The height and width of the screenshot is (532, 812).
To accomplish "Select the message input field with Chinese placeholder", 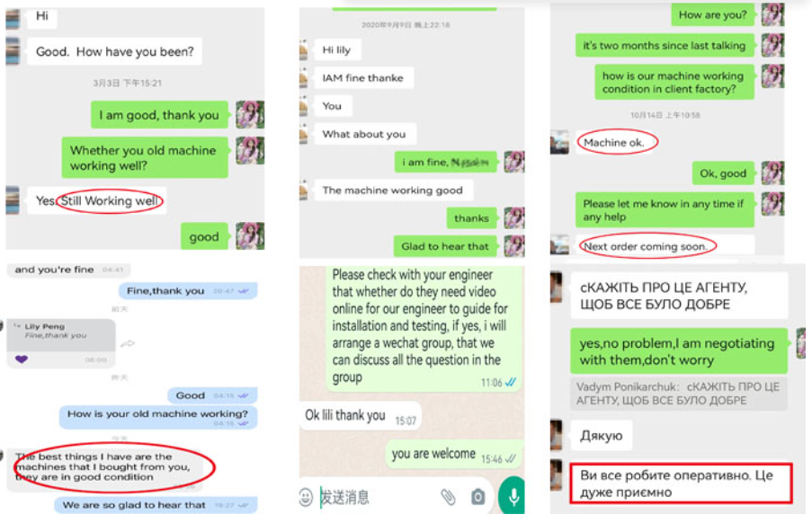I will (378, 497).
